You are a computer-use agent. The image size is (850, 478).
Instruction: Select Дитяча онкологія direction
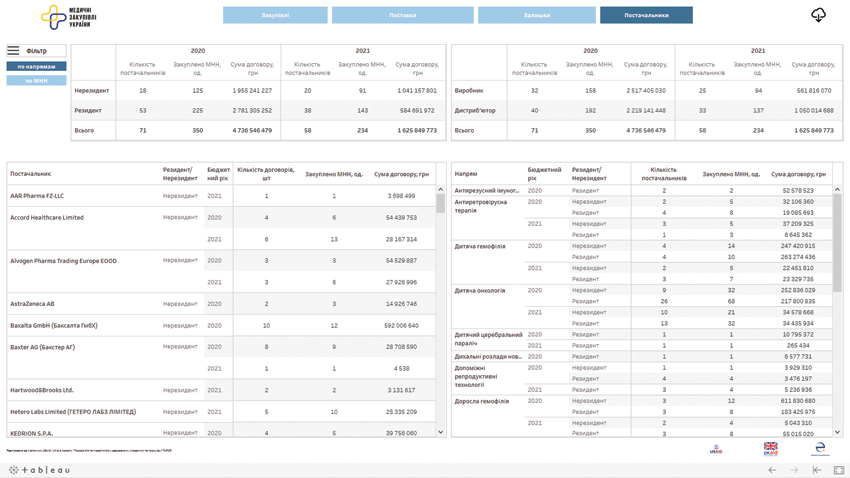click(x=479, y=290)
